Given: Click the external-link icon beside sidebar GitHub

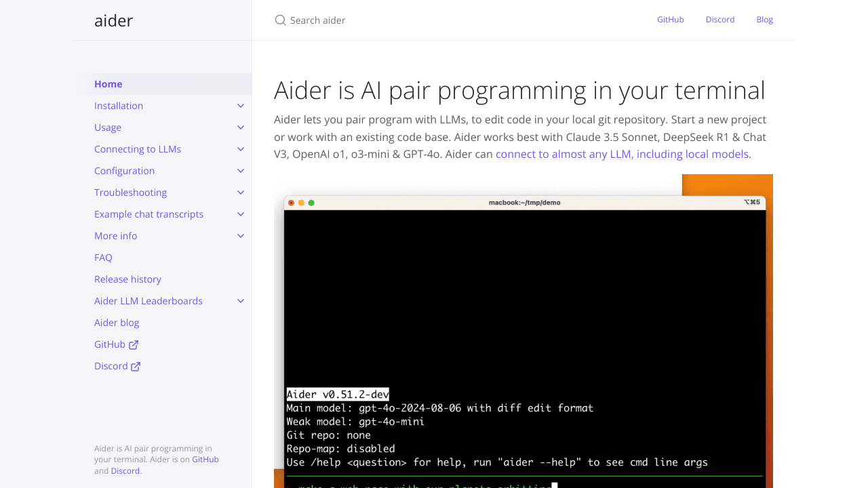Looking at the screenshot, I should pyautogui.click(x=134, y=344).
